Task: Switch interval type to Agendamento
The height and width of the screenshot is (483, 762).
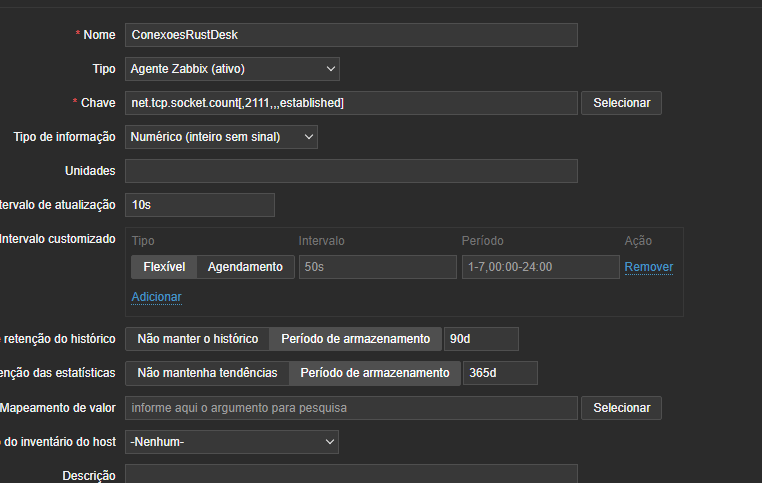Action: 245,267
